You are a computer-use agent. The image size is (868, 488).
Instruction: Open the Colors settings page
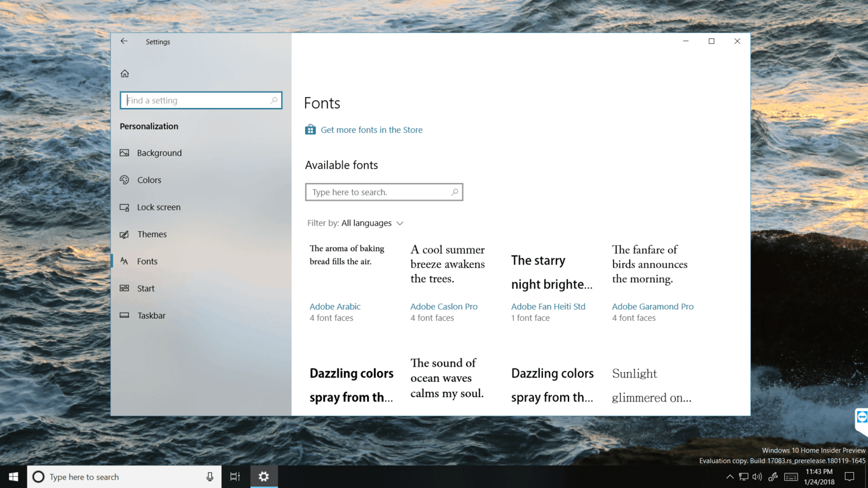[149, 180]
